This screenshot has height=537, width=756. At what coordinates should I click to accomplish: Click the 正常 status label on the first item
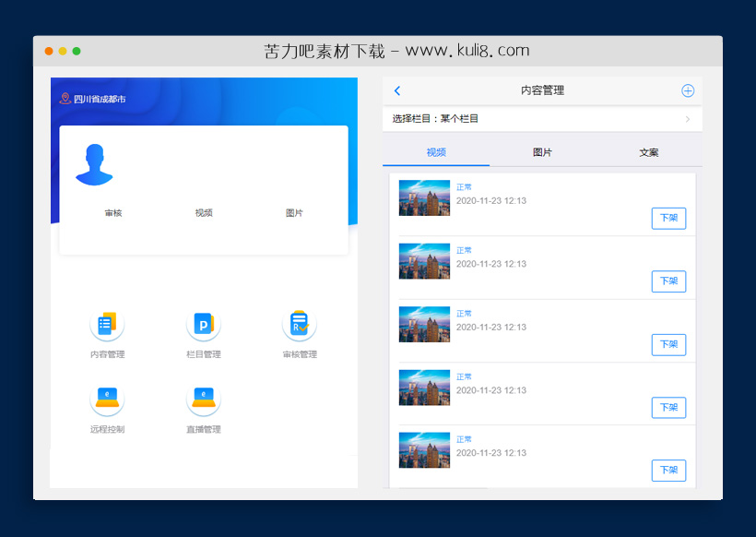tap(464, 185)
